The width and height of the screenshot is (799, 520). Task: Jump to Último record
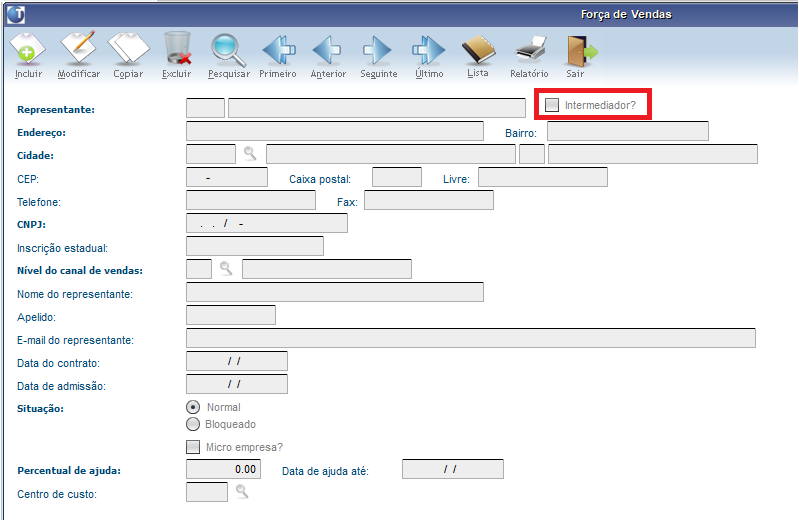429,49
